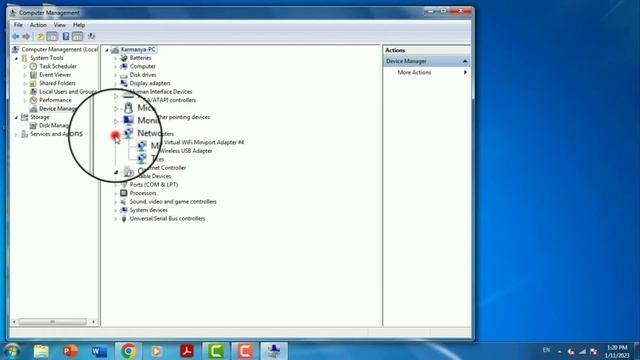The width and height of the screenshot is (640, 360).
Task: Open Microsoft Word from the taskbar
Action: 99,351
